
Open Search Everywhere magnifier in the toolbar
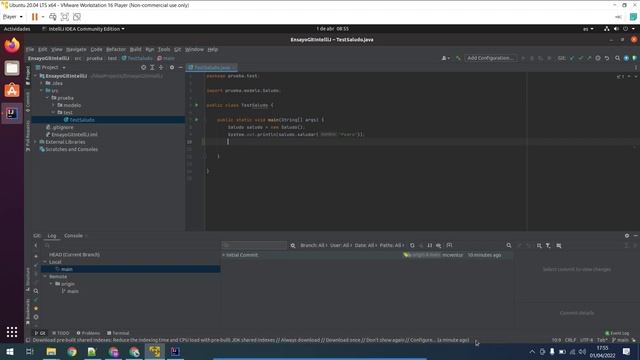[617, 58]
